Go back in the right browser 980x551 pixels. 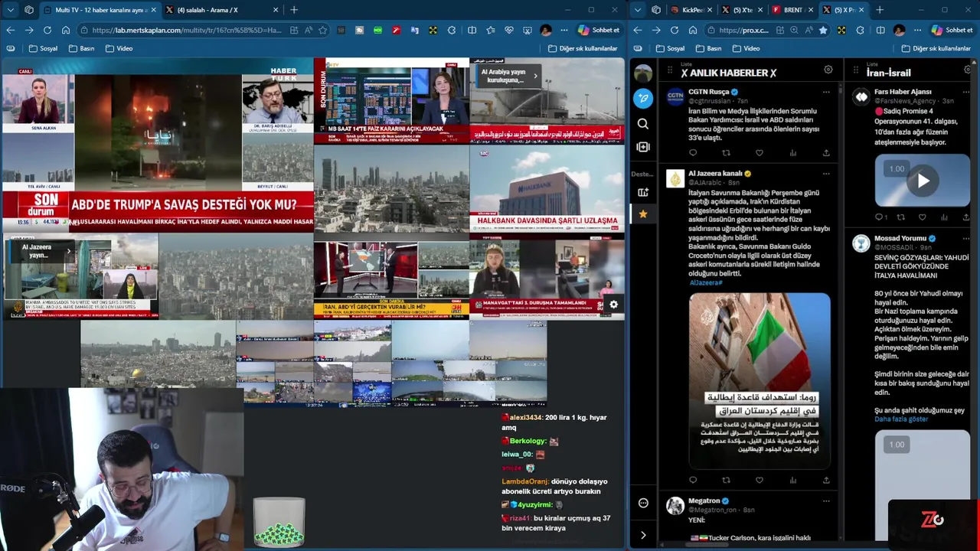638,30
